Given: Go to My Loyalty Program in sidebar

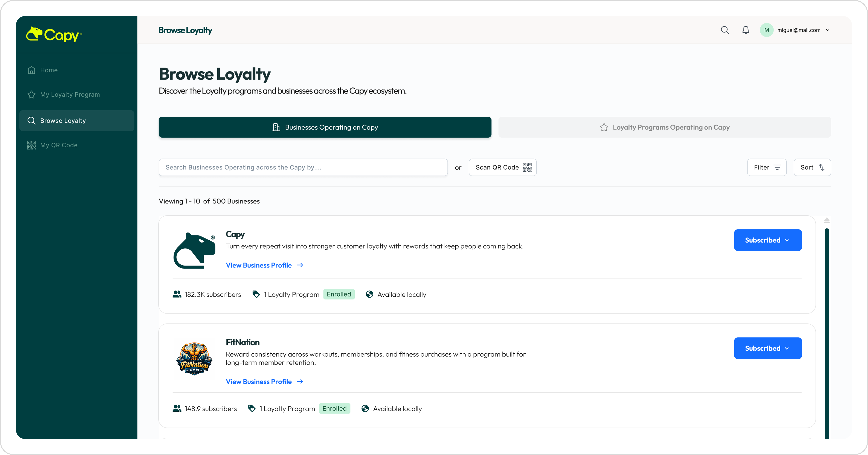Looking at the screenshot, I should click(x=70, y=95).
